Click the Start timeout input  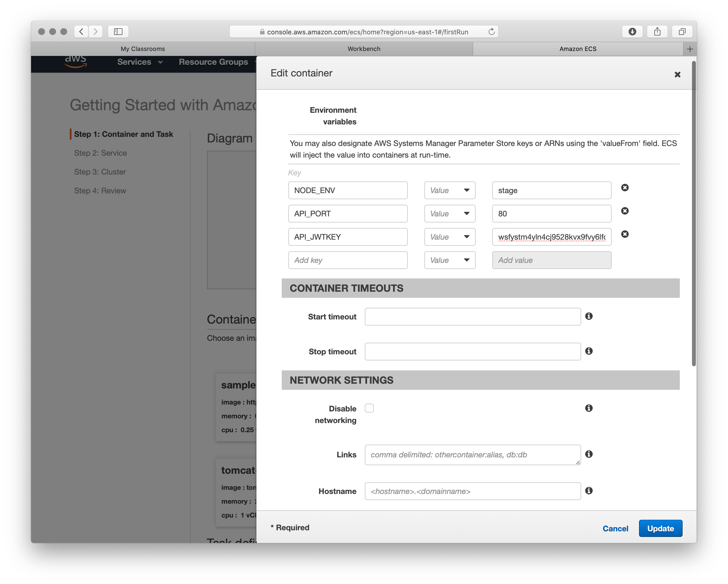point(473,317)
